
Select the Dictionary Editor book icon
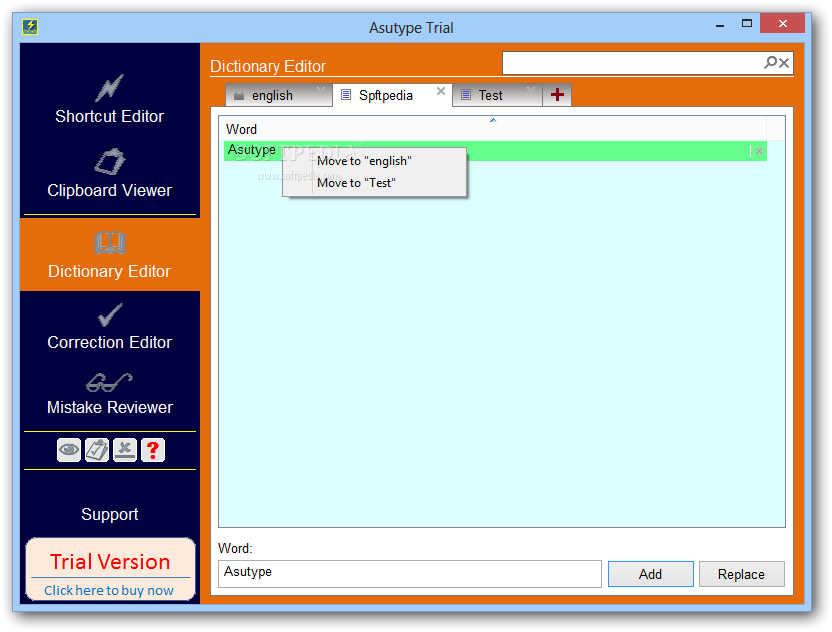110,243
